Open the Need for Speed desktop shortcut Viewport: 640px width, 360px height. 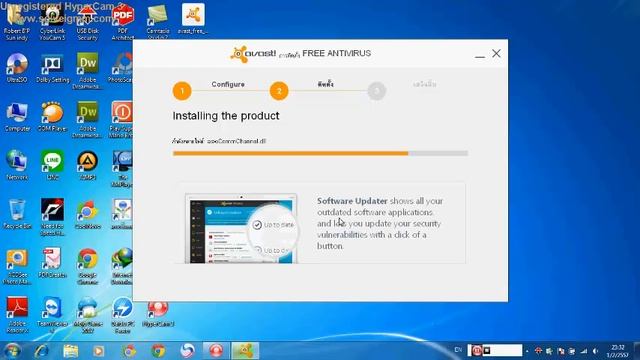click(x=52, y=218)
